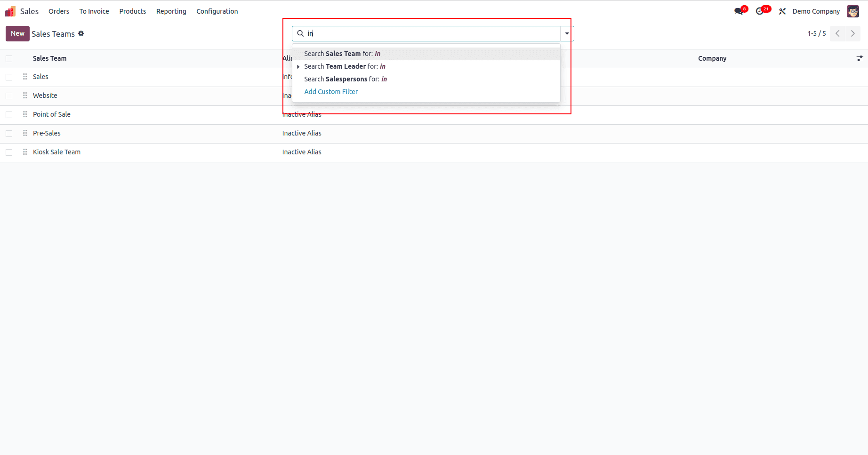Viewport: 868px width, 455px height.
Task: Open the To Invoice menu
Action: pyautogui.click(x=94, y=11)
